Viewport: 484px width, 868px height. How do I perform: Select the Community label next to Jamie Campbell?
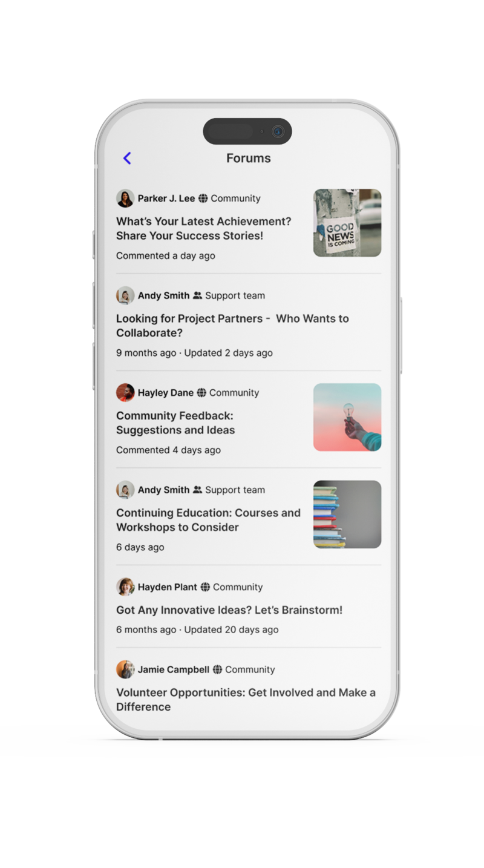tap(250, 669)
